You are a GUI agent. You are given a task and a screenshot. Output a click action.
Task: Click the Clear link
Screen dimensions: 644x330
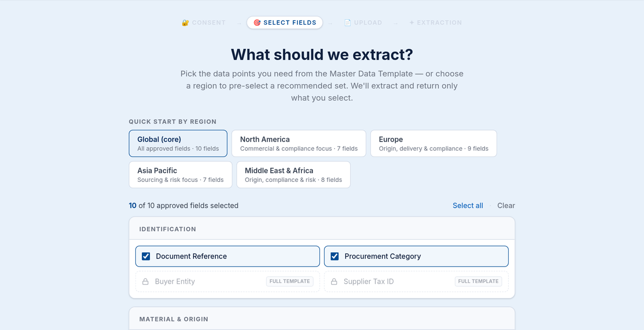point(506,206)
